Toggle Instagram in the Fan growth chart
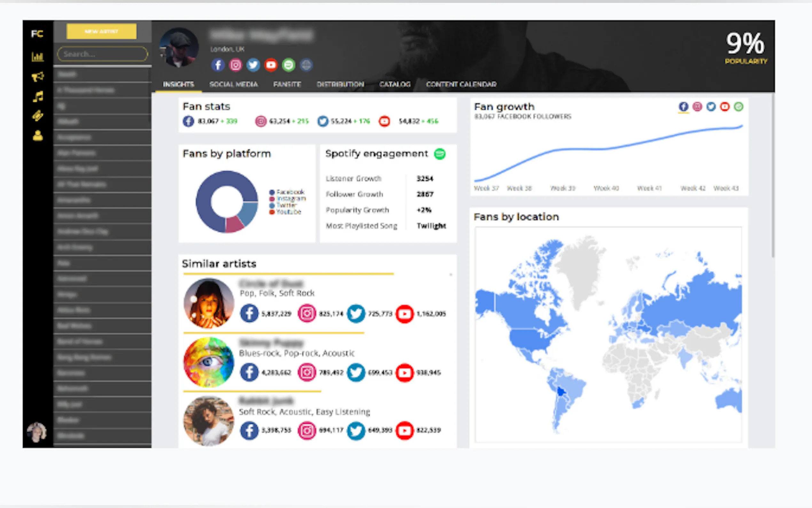812x508 pixels. [697, 107]
